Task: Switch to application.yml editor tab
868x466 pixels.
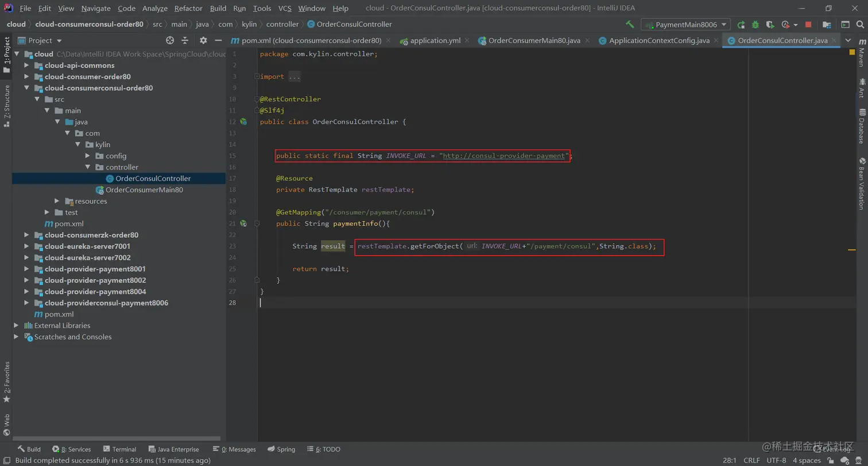Action: [435, 41]
